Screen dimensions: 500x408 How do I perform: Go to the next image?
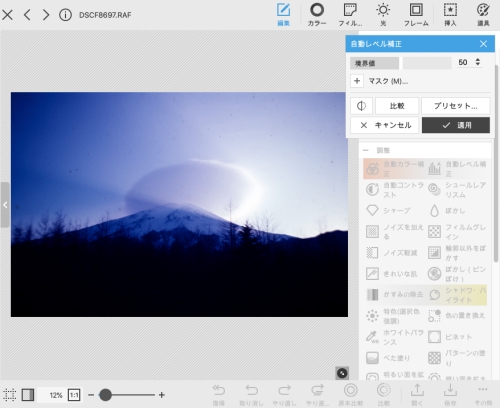(46, 15)
